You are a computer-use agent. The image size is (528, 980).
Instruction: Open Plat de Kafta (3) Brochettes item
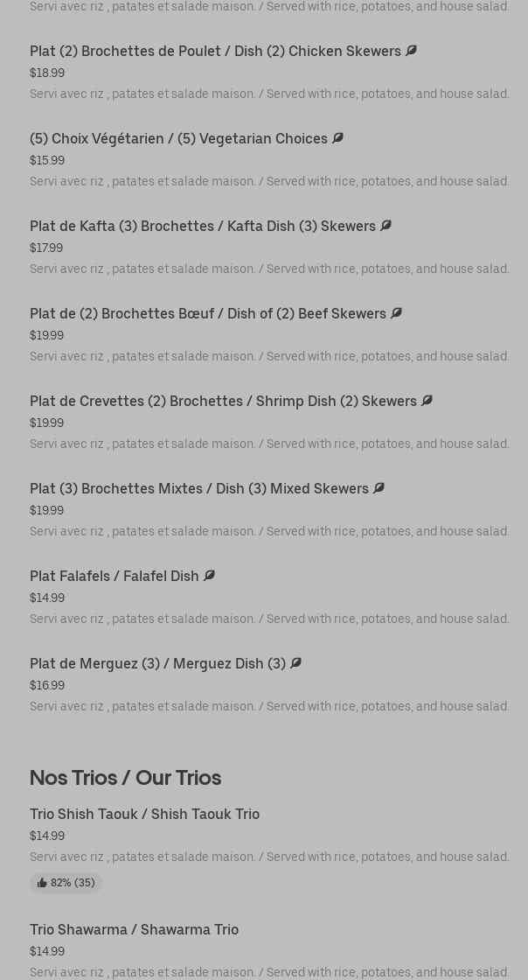click(x=202, y=226)
